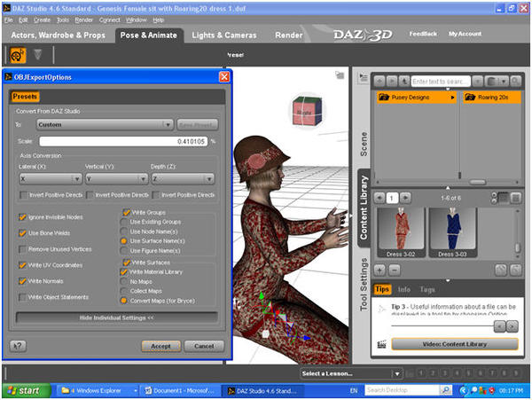Switch to Actors, Wardrobe & Props tab

(58, 35)
